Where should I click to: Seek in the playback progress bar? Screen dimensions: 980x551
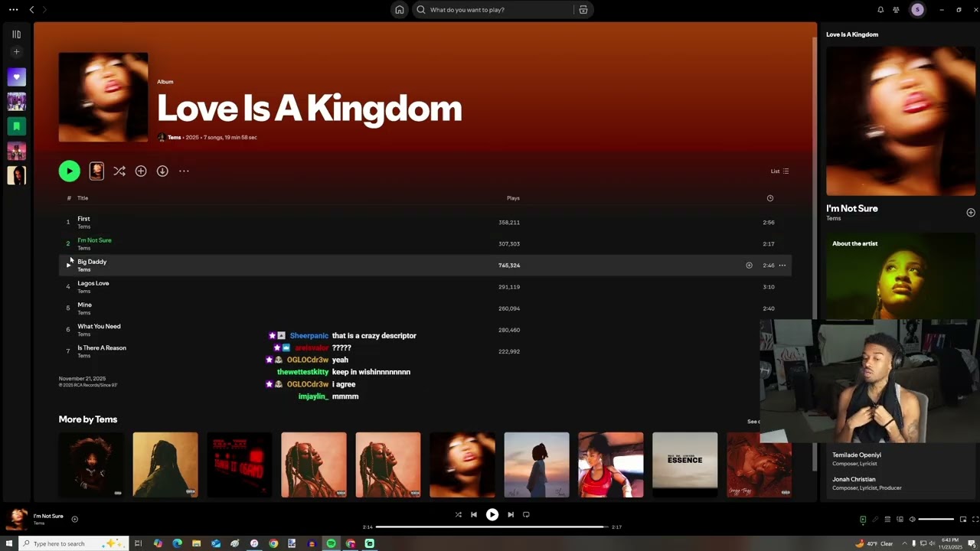click(x=492, y=527)
